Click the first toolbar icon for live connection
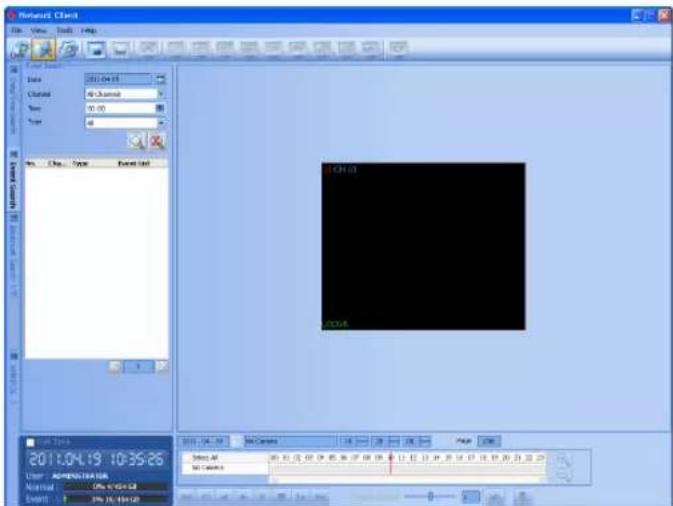Image resolution: width=673 pixels, height=506 pixels. coord(19,49)
